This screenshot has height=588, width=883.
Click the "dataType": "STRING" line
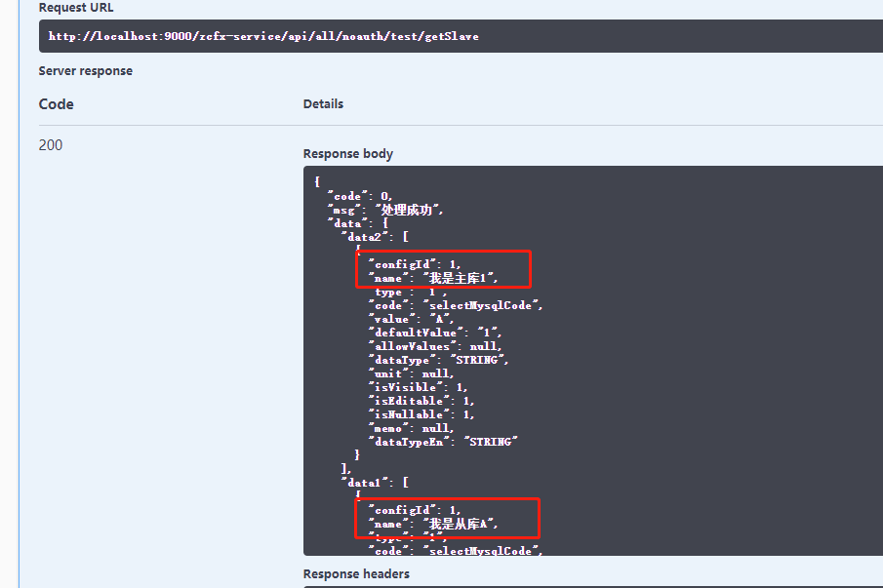pyautogui.click(x=439, y=360)
